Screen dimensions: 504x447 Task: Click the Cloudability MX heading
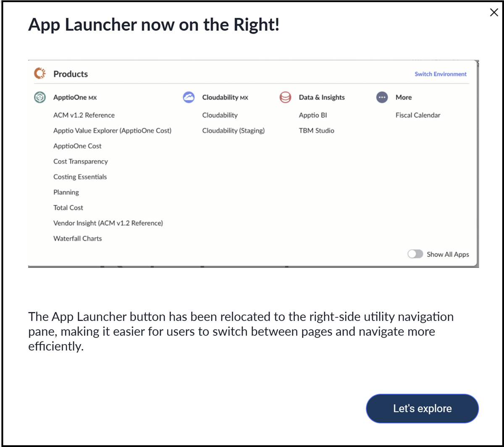point(225,97)
